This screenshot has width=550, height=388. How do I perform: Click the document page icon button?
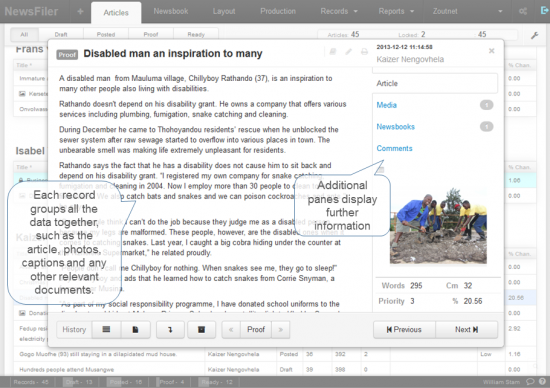(135, 329)
